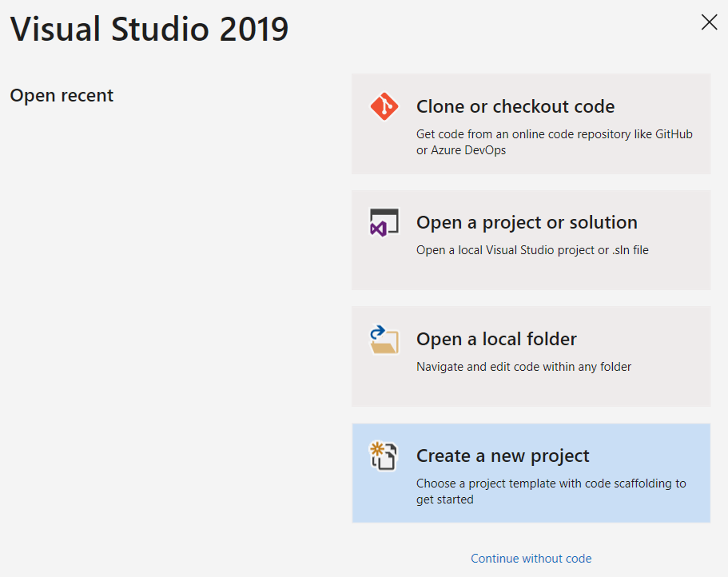
Task: Click the new project documents icon
Action: [383, 456]
